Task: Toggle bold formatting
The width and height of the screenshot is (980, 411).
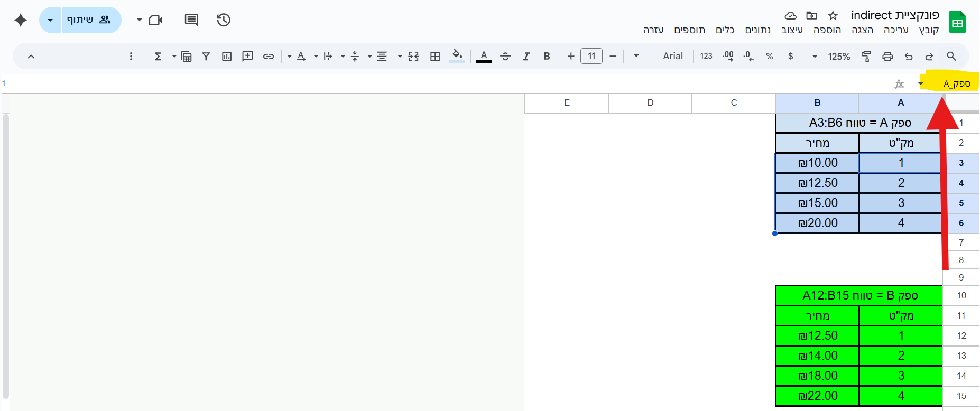Action: pyautogui.click(x=547, y=56)
